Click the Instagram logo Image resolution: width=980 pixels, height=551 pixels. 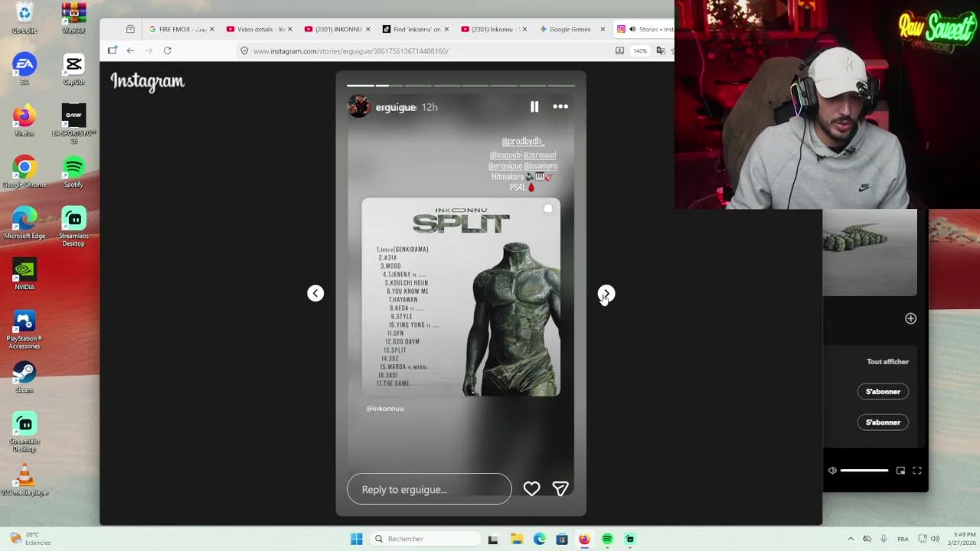(x=147, y=81)
